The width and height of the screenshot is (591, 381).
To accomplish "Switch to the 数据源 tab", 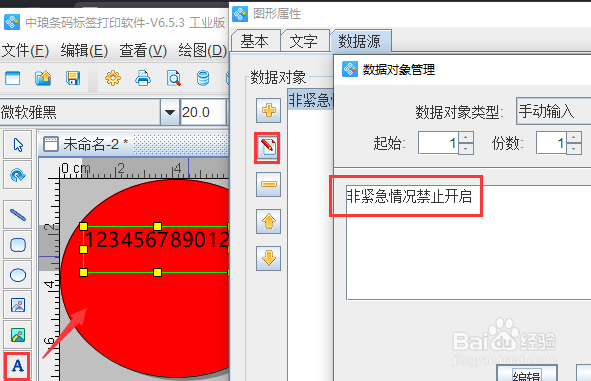I will click(360, 41).
